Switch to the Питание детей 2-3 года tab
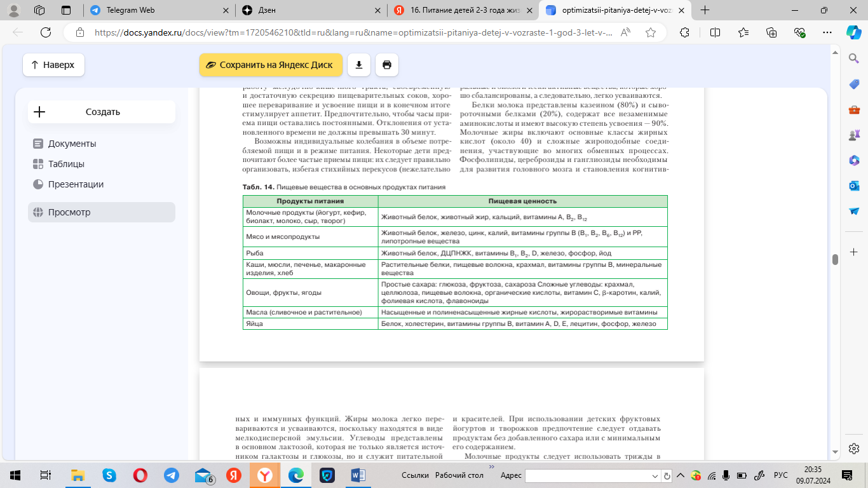The image size is (868, 488). [x=463, y=10]
